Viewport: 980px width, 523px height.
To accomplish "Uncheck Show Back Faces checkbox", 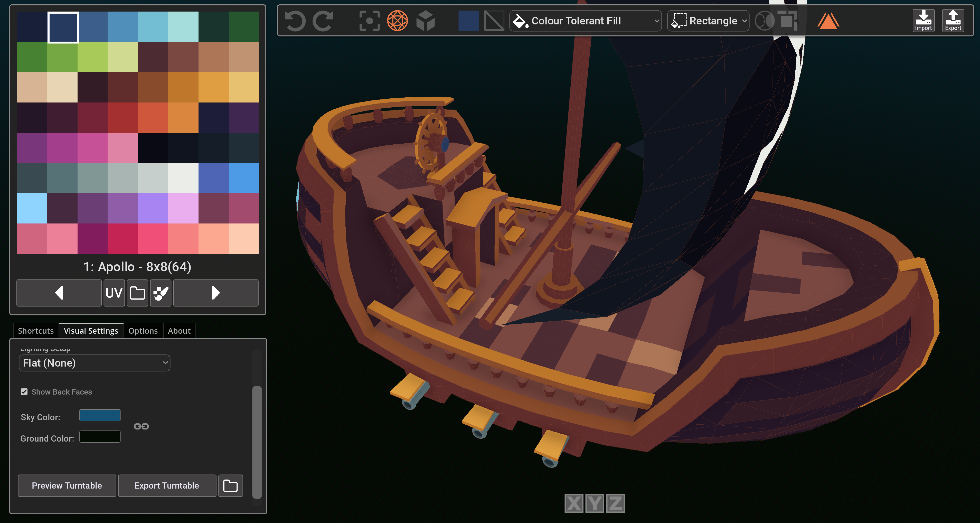I will point(24,392).
